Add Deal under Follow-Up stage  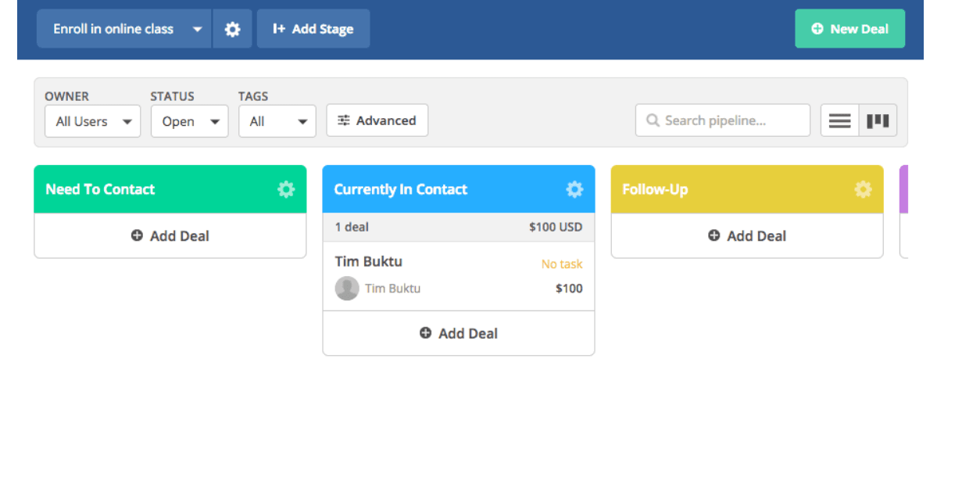click(747, 235)
